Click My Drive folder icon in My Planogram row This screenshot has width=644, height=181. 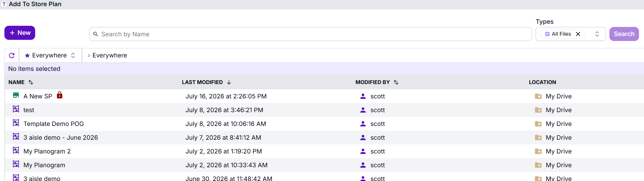pos(538,165)
